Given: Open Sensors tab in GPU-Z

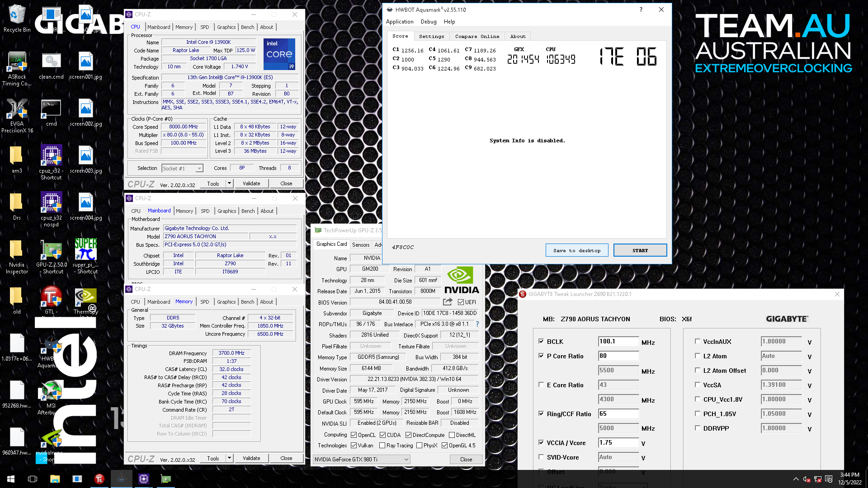Looking at the screenshot, I should point(361,244).
